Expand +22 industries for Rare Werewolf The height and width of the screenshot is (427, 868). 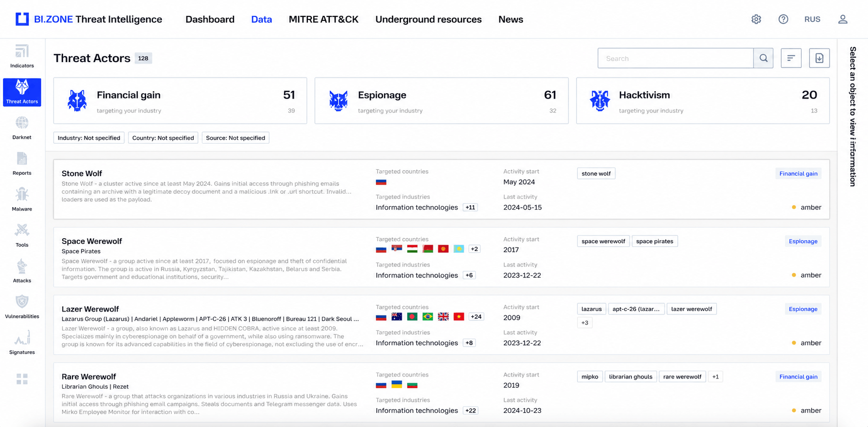470,411
